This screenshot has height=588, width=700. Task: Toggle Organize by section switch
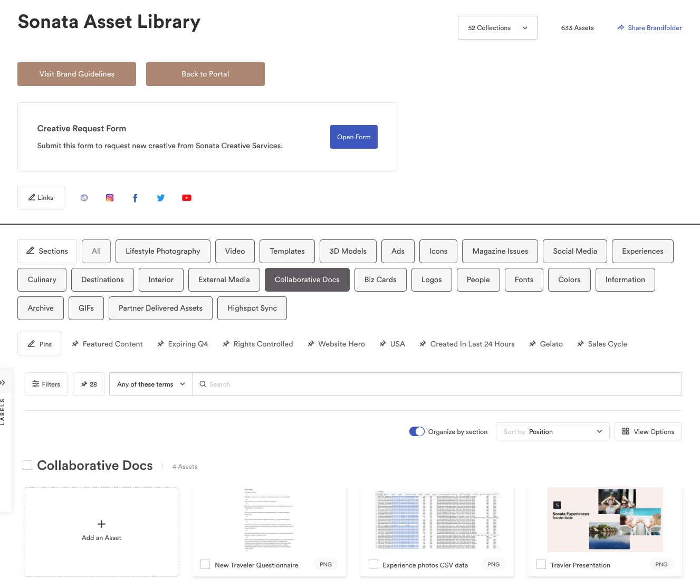pyautogui.click(x=417, y=431)
